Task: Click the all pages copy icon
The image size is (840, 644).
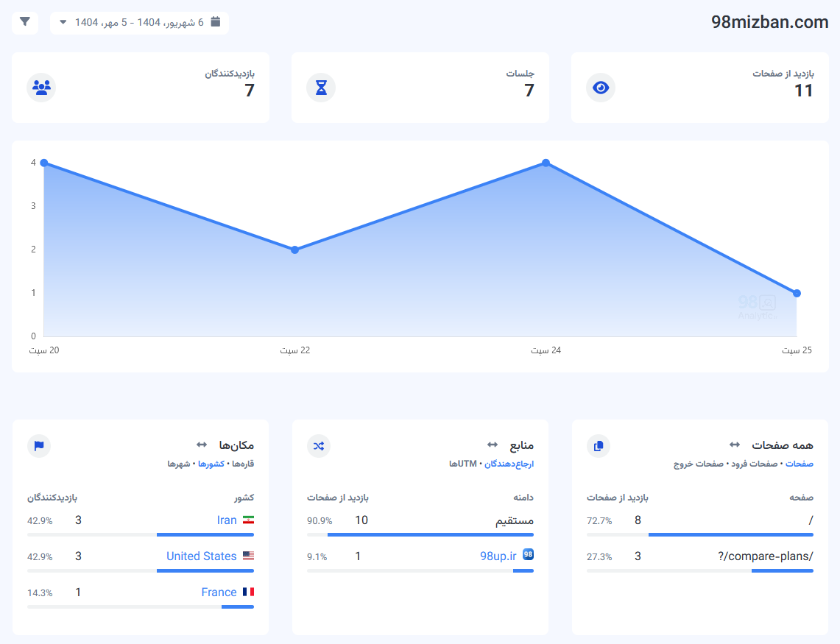Action: (x=599, y=445)
